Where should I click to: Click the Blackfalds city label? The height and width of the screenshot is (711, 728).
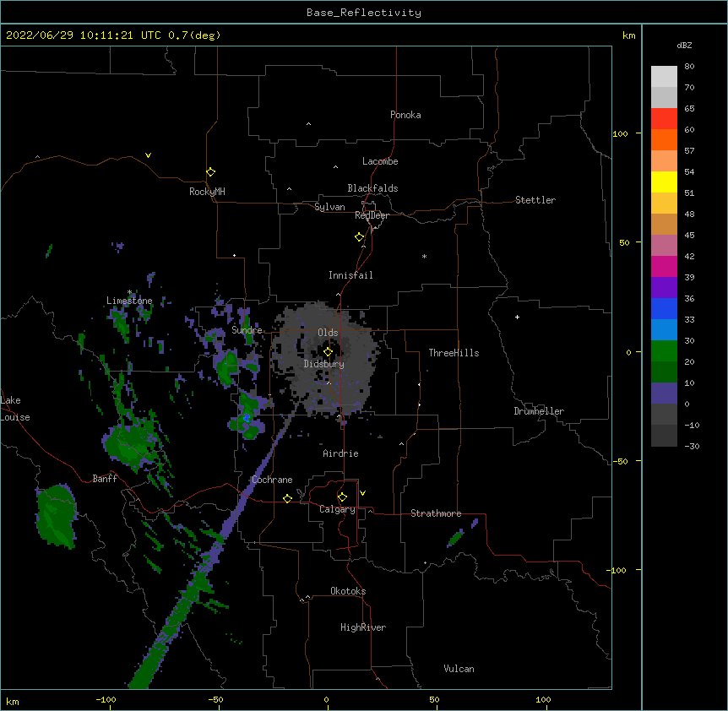[x=372, y=188]
